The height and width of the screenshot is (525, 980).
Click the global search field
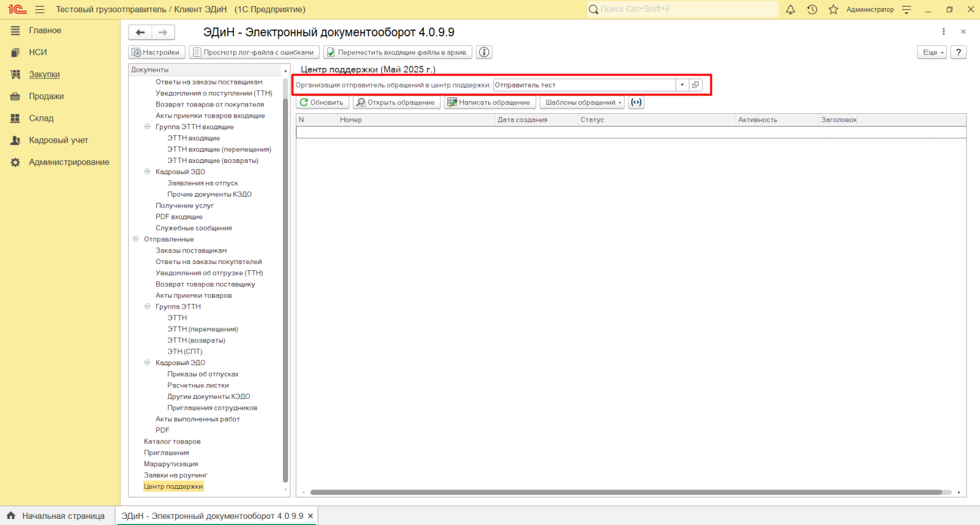point(682,9)
